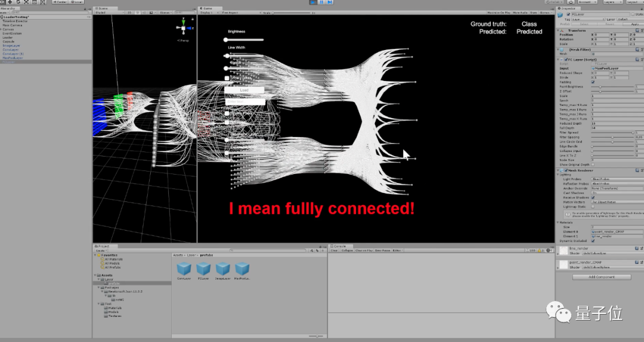The height and width of the screenshot is (342, 644).
Task: Toggle Mute Audio in Game view
Action: [x=521, y=13]
